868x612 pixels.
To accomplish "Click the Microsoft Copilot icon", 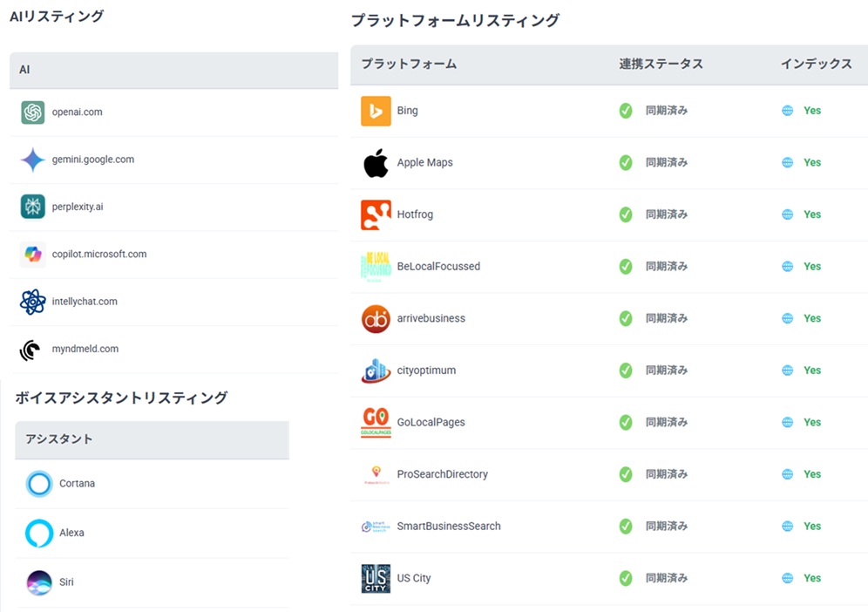I will [x=33, y=255].
